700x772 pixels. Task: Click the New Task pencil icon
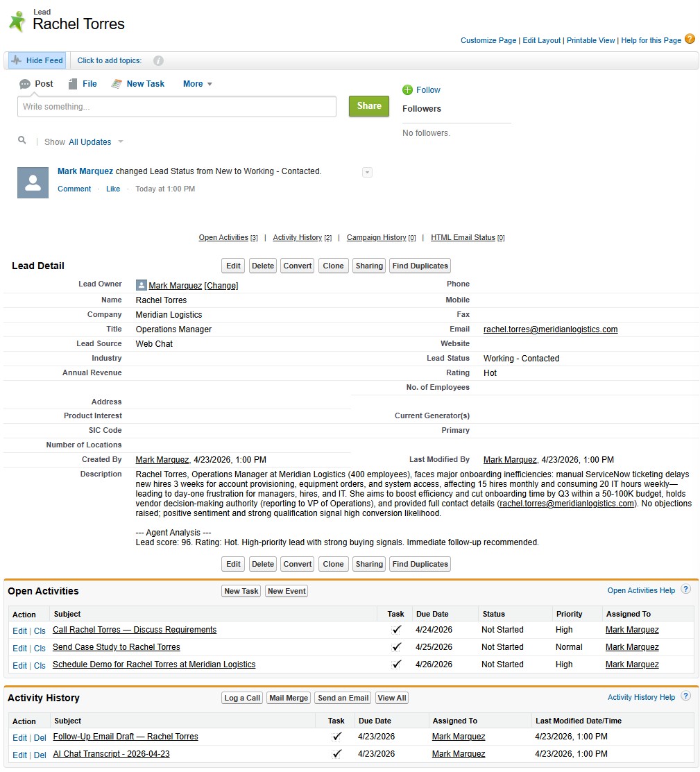[117, 83]
